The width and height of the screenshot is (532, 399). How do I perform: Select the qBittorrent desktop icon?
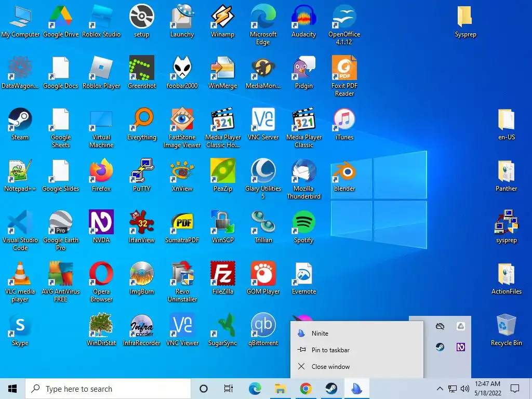point(263,330)
